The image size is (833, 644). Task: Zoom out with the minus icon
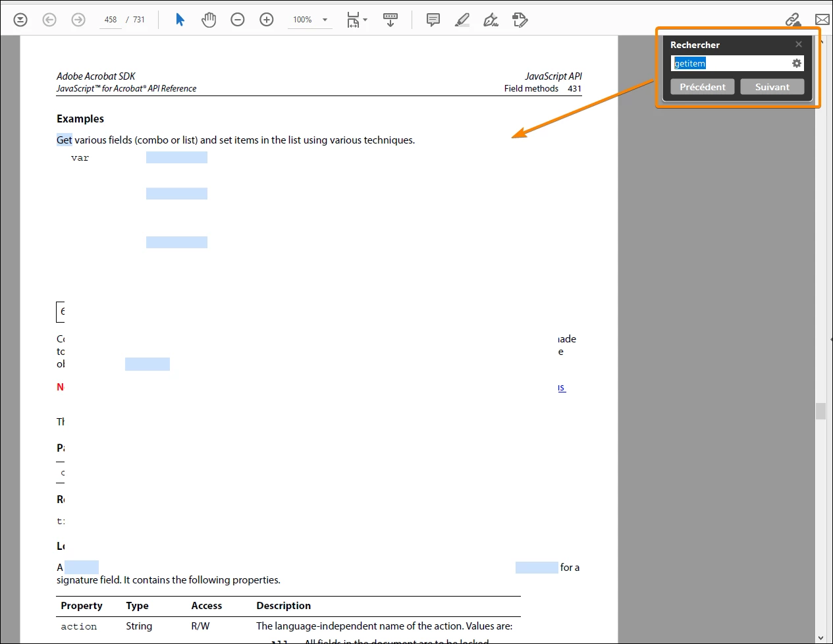coord(238,20)
